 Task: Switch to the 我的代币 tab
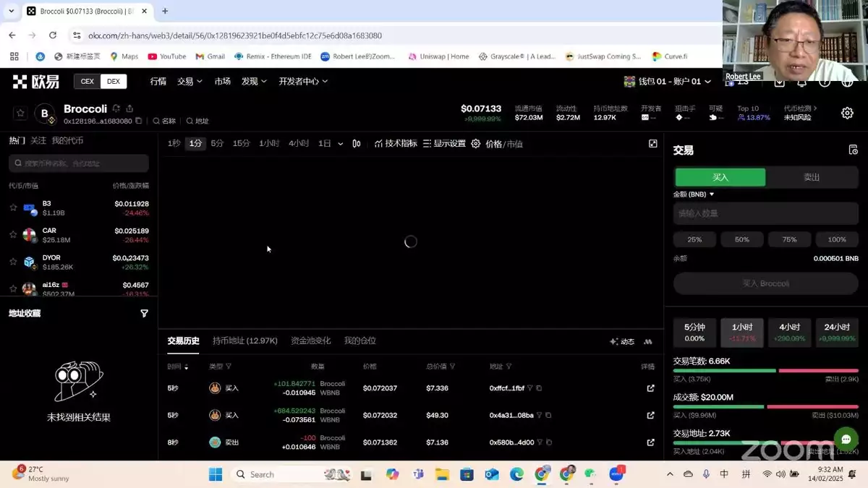pyautogui.click(x=67, y=141)
